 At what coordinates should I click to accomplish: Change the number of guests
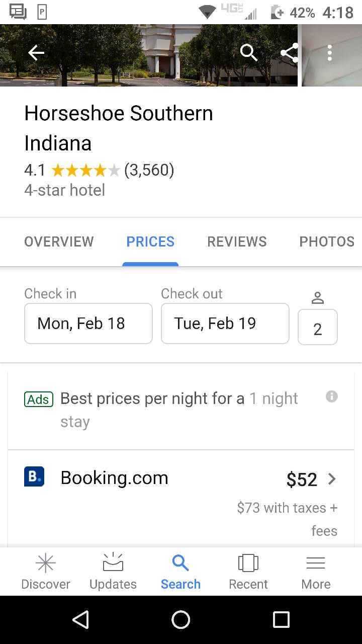tap(317, 327)
